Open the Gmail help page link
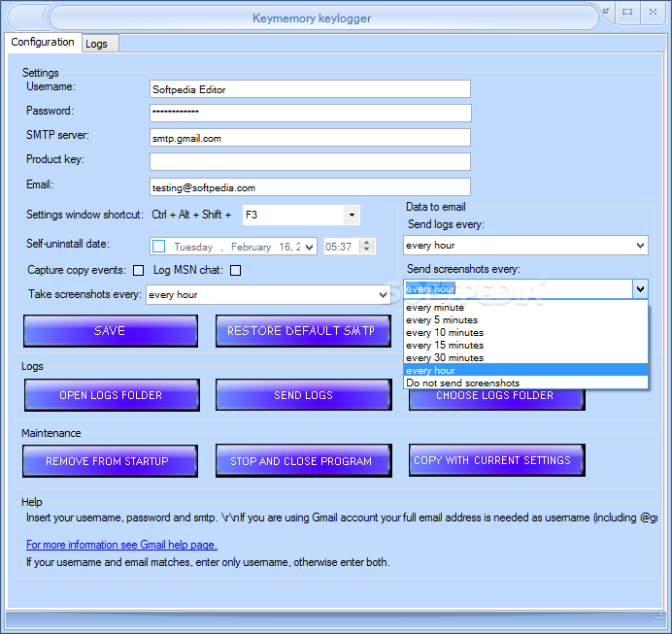 (121, 545)
